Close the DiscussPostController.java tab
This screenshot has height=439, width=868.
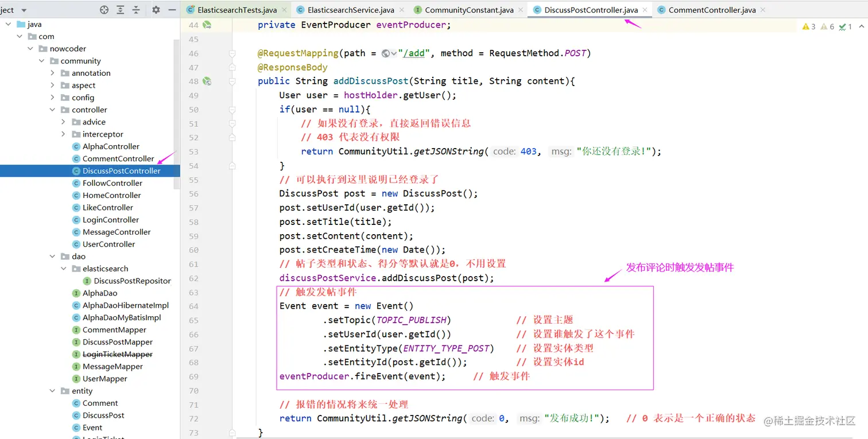pos(645,10)
